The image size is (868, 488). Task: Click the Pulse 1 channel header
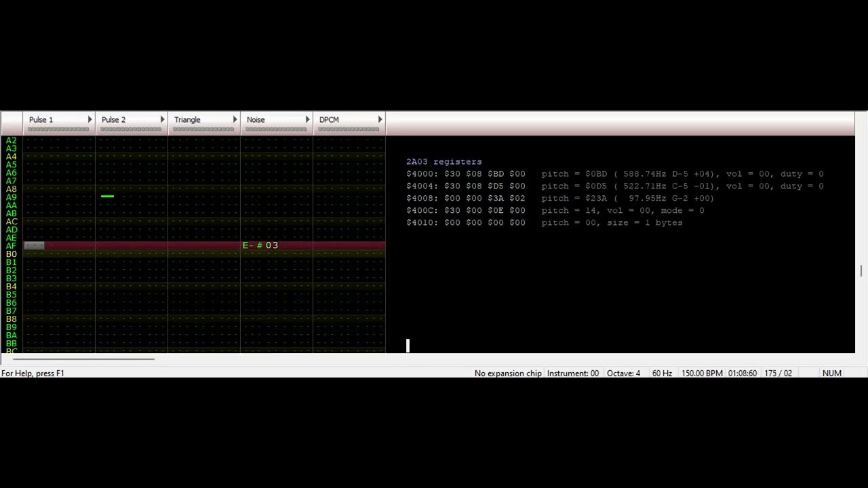point(59,123)
